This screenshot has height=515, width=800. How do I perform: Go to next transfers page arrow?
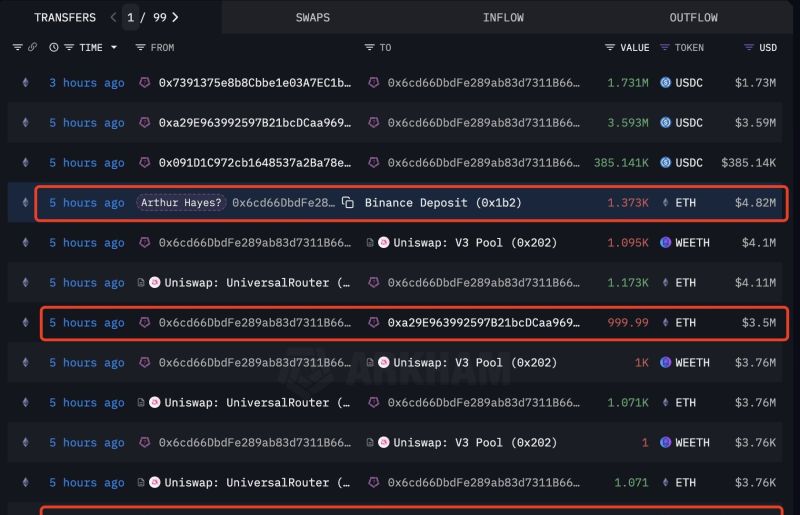176,17
